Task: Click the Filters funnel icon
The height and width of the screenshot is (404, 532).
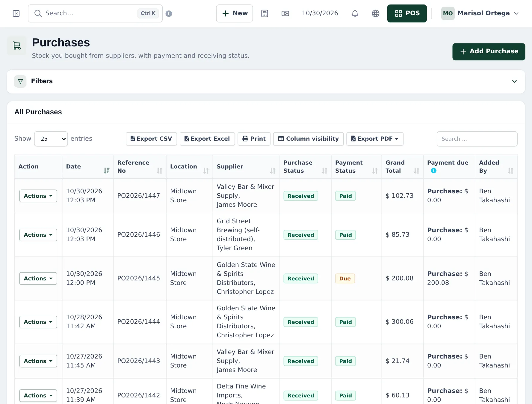Action: [20, 81]
